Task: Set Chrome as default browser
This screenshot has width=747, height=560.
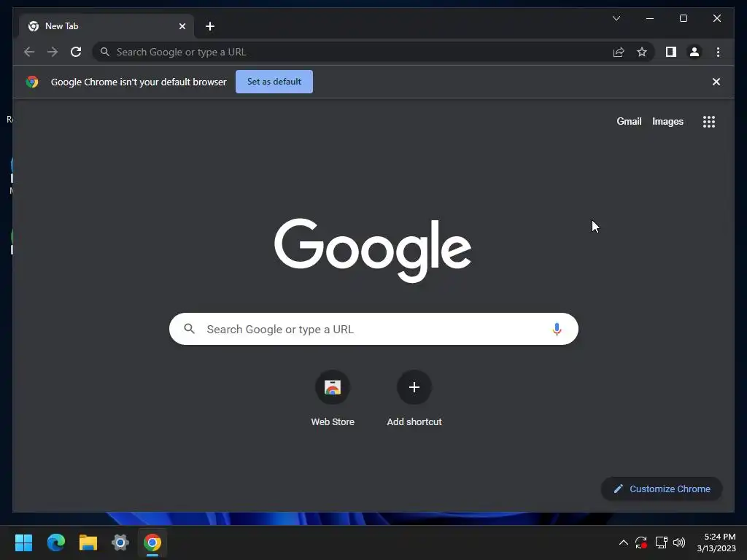Action: 274,82
